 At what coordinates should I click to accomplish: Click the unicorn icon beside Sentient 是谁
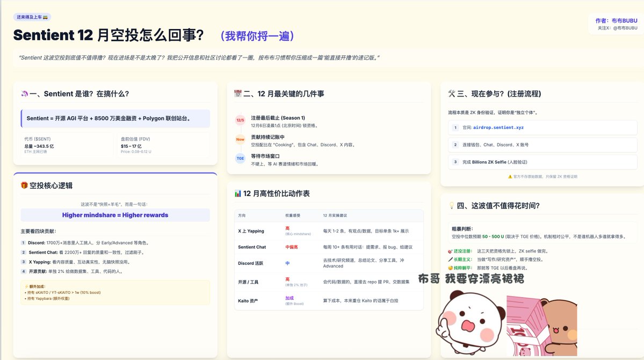[x=25, y=93]
